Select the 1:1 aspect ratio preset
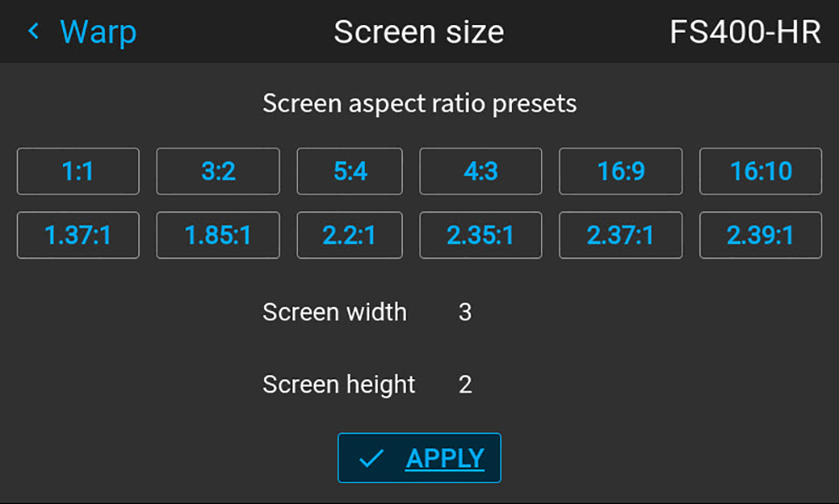This screenshot has width=839, height=504. 78,171
